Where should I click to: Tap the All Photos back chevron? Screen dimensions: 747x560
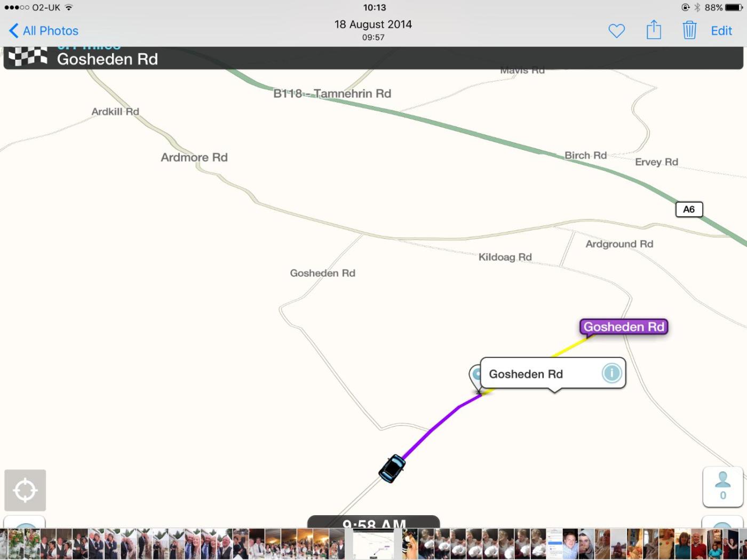[14, 31]
